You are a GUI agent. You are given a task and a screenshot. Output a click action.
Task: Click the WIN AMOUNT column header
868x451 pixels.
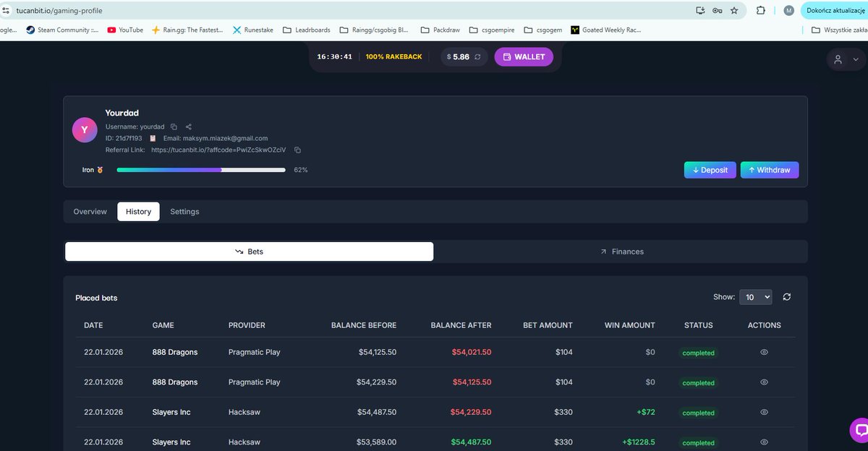click(x=630, y=325)
